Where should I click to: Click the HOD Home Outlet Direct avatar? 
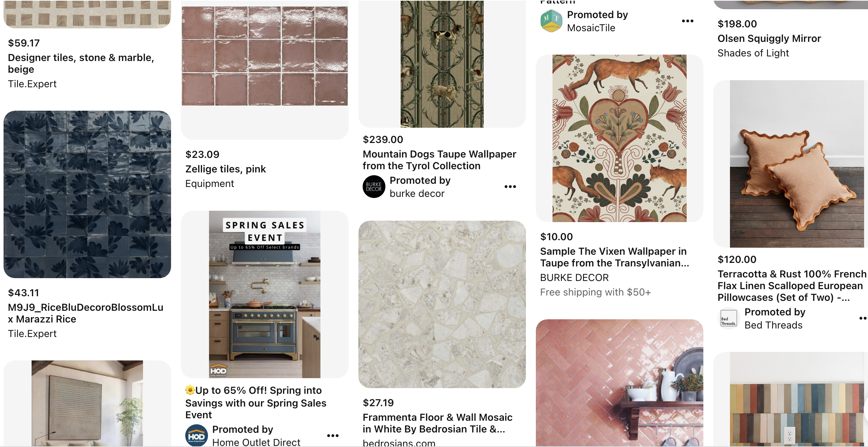point(196,435)
